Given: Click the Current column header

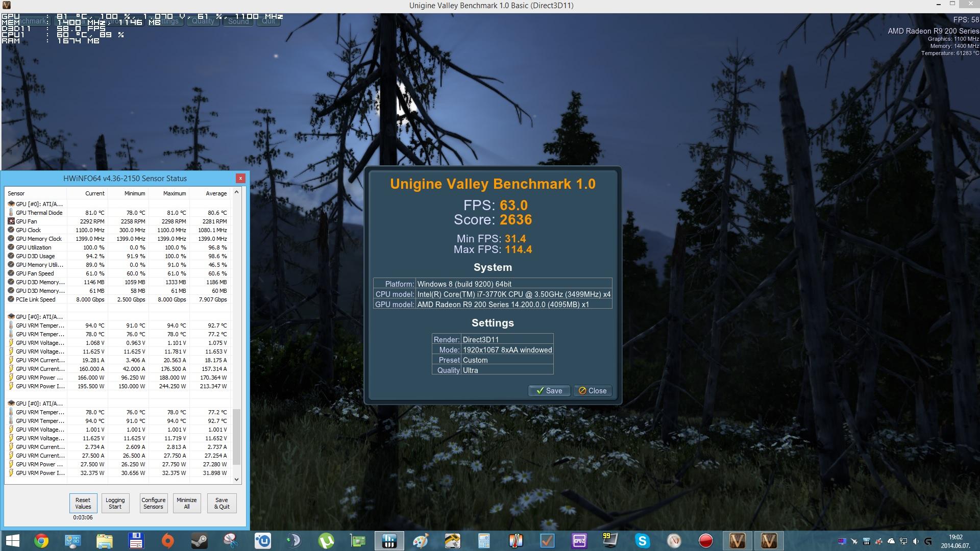Looking at the screenshot, I should point(86,193).
